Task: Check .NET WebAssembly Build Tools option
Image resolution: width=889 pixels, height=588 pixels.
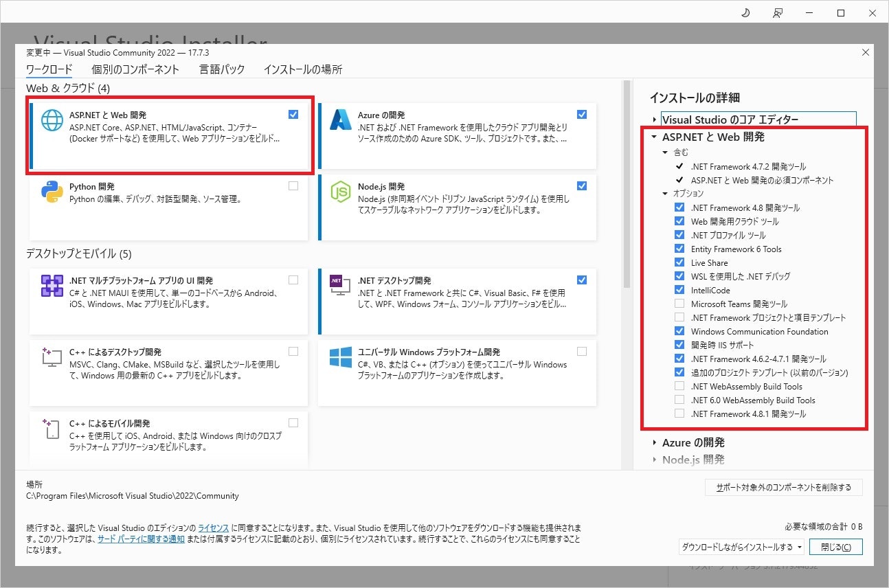Action: coord(679,386)
